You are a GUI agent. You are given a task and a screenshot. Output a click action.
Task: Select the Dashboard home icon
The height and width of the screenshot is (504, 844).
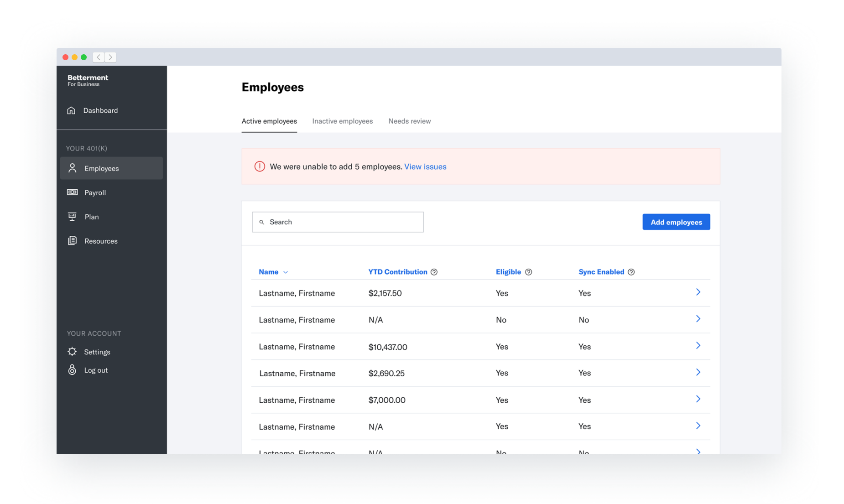(x=72, y=110)
